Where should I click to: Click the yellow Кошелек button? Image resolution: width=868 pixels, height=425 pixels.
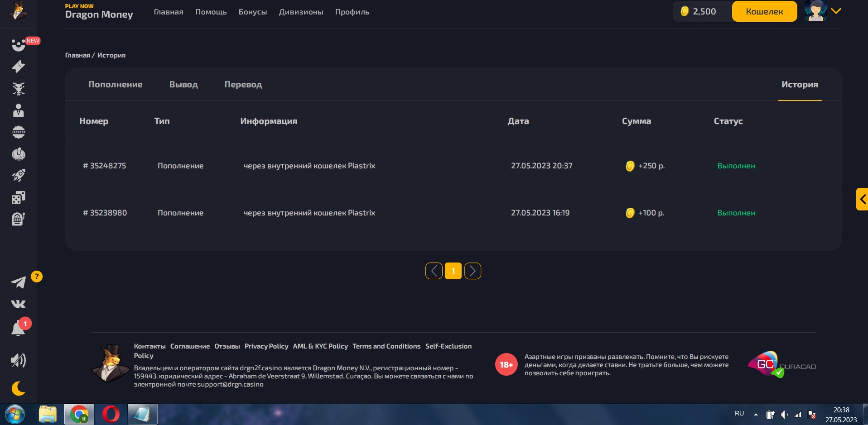(764, 12)
